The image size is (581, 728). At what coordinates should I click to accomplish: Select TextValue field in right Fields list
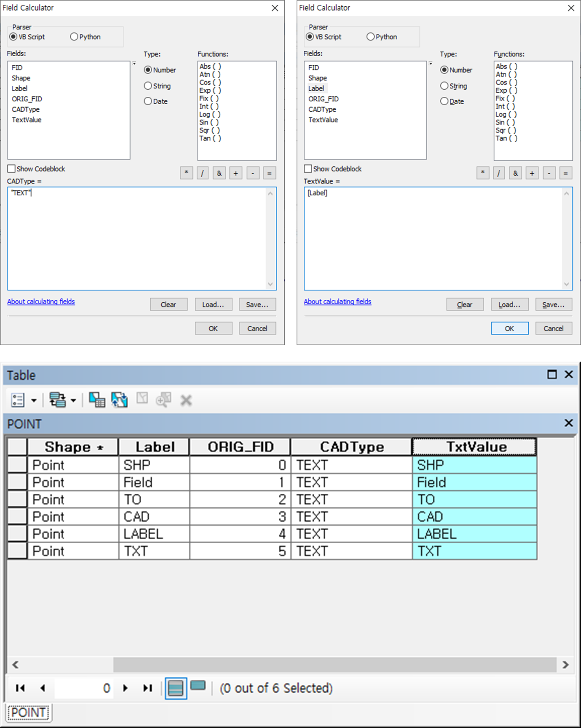(323, 120)
